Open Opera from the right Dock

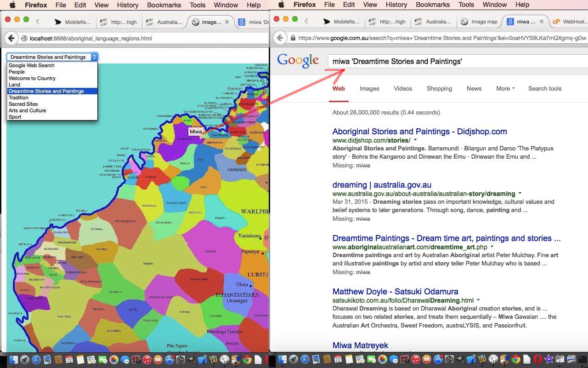point(537,359)
